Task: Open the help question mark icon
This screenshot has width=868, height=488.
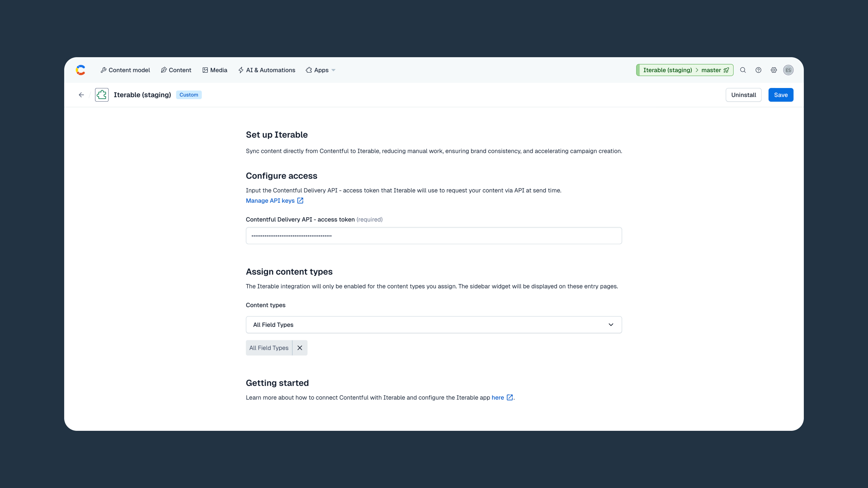Action: click(758, 70)
